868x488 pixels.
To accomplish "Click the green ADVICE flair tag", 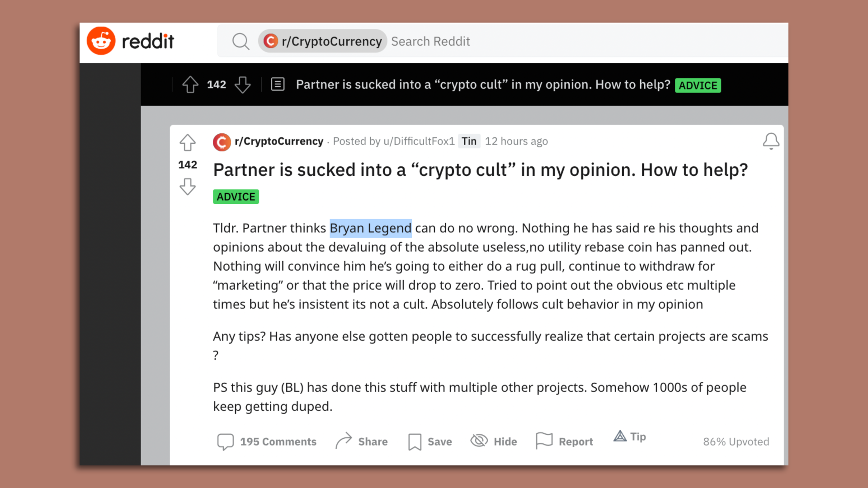I will [236, 196].
